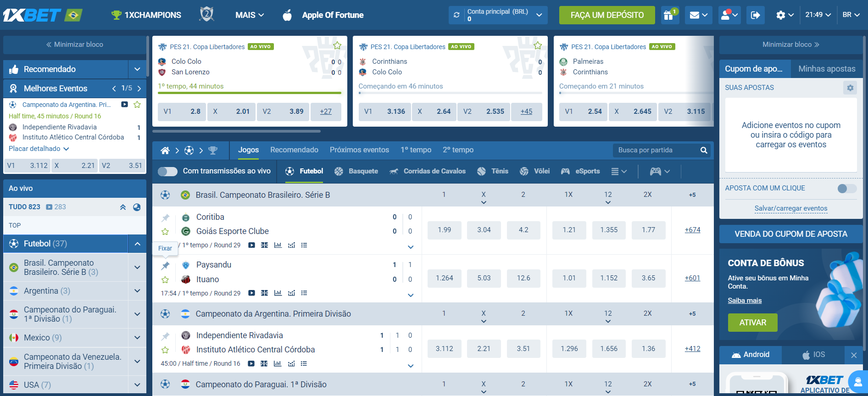Favorite Corinthians vs Colo Colo card star
The image size is (868, 396).
(x=538, y=45)
